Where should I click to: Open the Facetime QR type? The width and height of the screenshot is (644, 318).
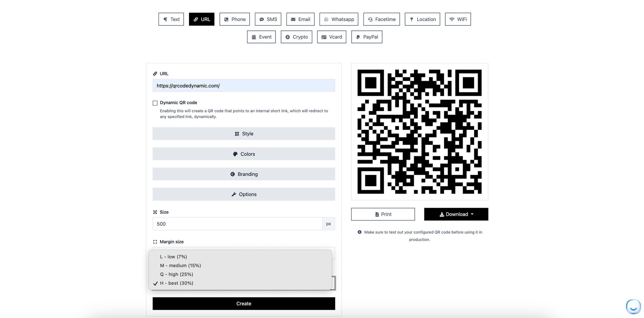click(x=382, y=19)
